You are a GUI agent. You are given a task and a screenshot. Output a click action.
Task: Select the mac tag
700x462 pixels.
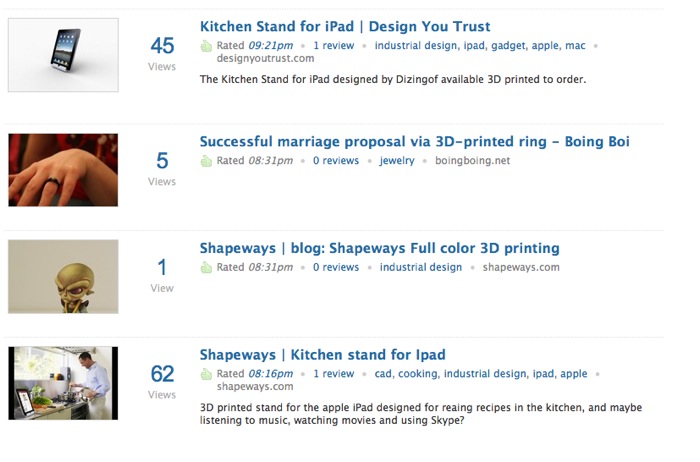(x=575, y=46)
